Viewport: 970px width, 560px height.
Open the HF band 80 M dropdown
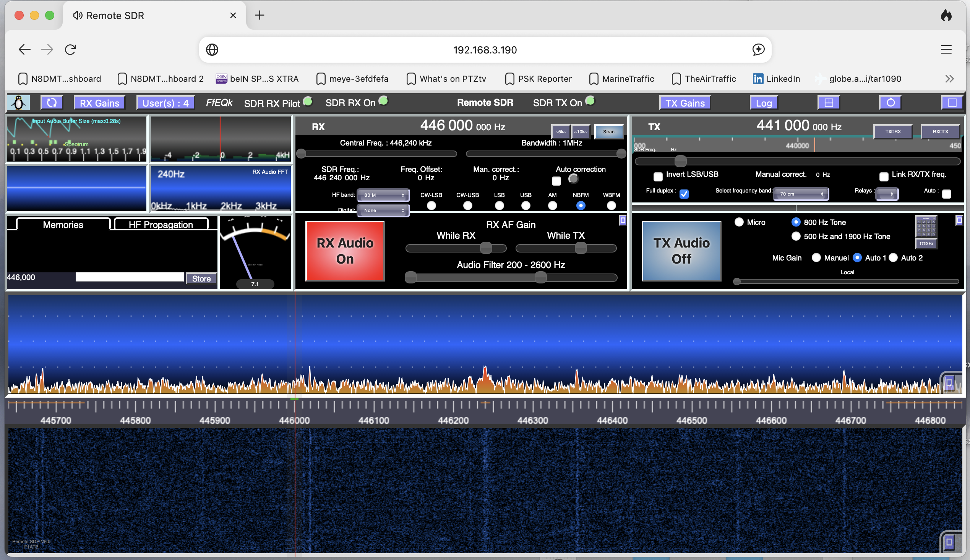click(x=383, y=195)
